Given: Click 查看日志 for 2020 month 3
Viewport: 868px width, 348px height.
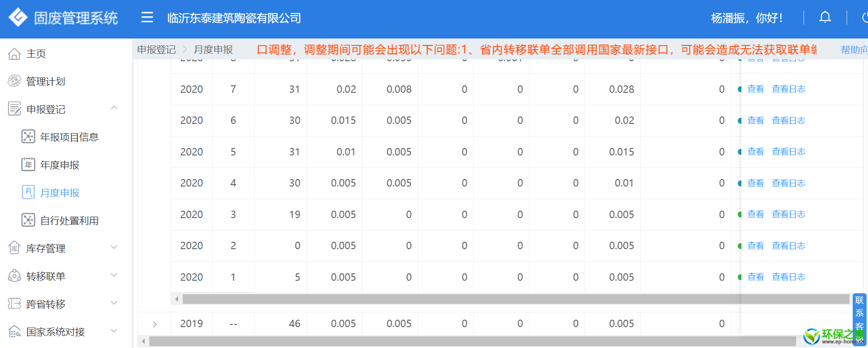Looking at the screenshot, I should (788, 214).
